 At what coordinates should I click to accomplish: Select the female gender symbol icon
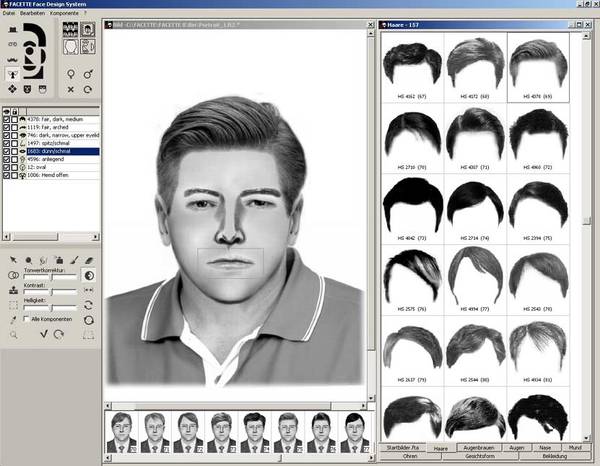pos(72,73)
